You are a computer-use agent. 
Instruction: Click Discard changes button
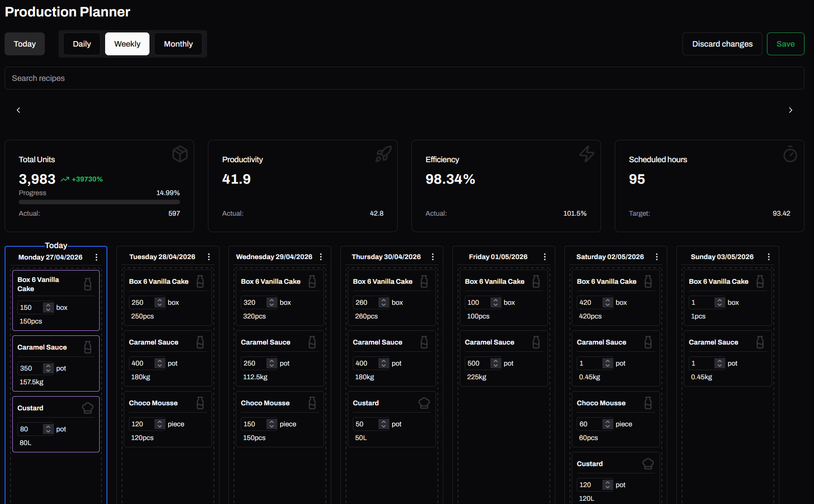point(722,44)
